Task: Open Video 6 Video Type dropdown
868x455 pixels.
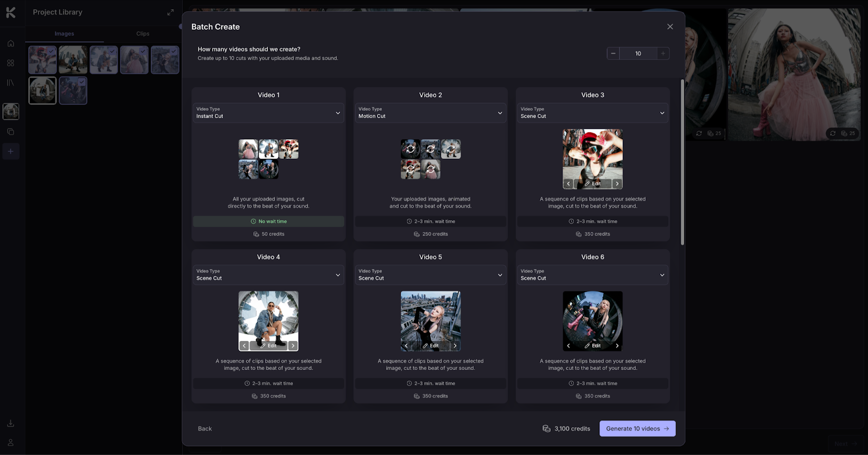Action: point(592,275)
